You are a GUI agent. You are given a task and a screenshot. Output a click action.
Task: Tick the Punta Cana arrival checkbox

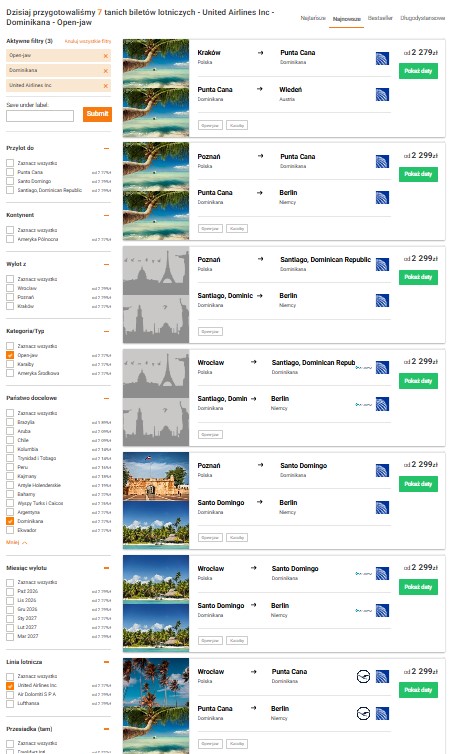coord(10,172)
